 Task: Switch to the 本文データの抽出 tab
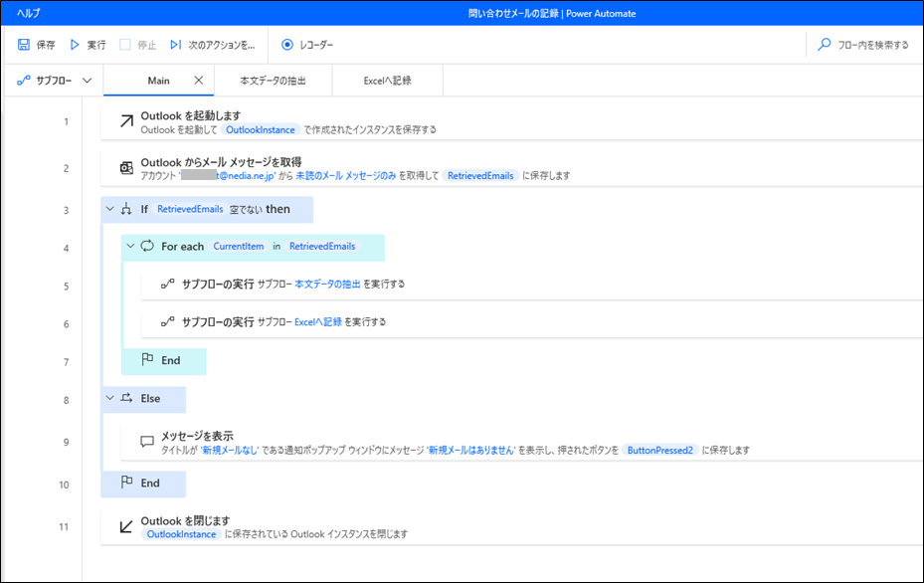(x=273, y=81)
